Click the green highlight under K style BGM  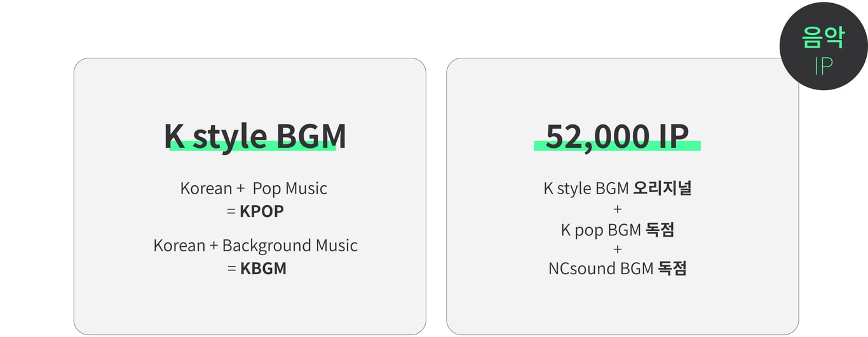coord(252,147)
